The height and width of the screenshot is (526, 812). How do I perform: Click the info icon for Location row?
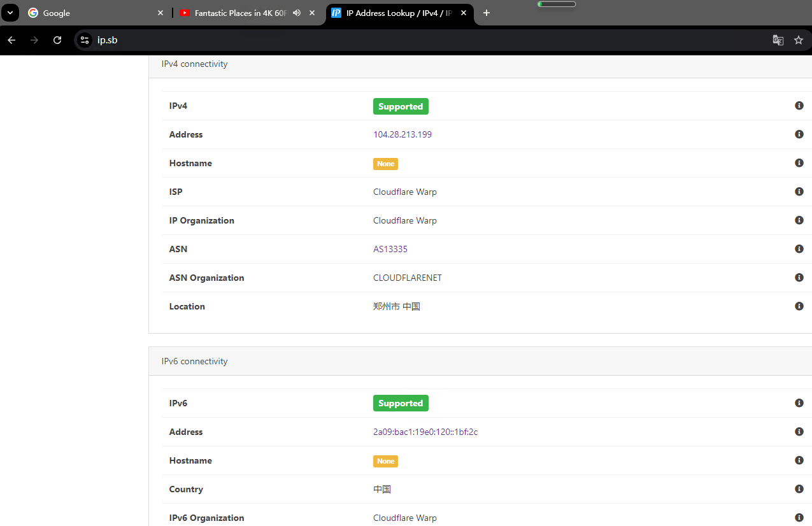click(x=799, y=306)
